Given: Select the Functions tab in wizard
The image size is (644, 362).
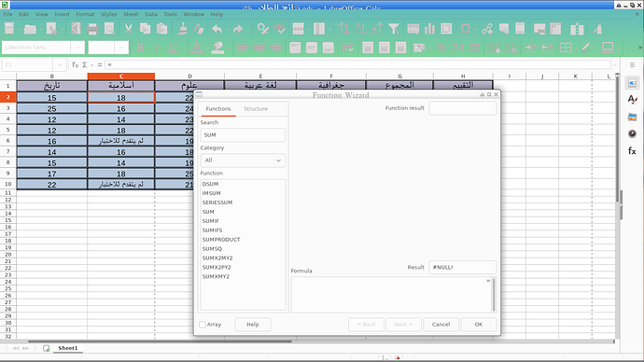Looking at the screenshot, I should (218, 109).
